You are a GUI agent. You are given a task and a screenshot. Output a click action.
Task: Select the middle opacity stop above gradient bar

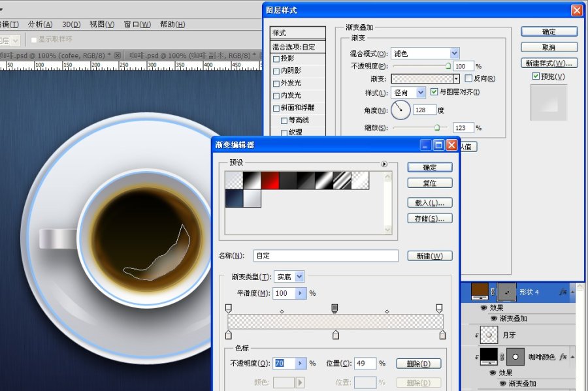(335, 308)
